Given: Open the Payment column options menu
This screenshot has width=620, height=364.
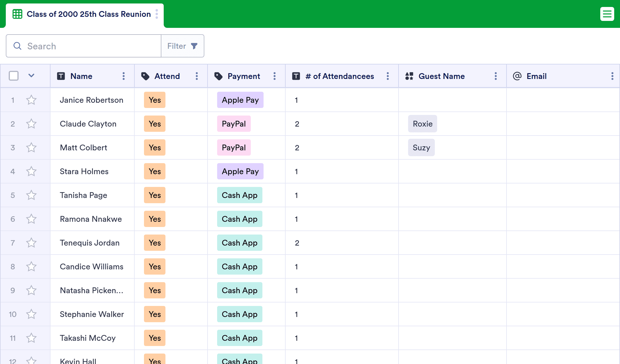Looking at the screenshot, I should coord(275,76).
